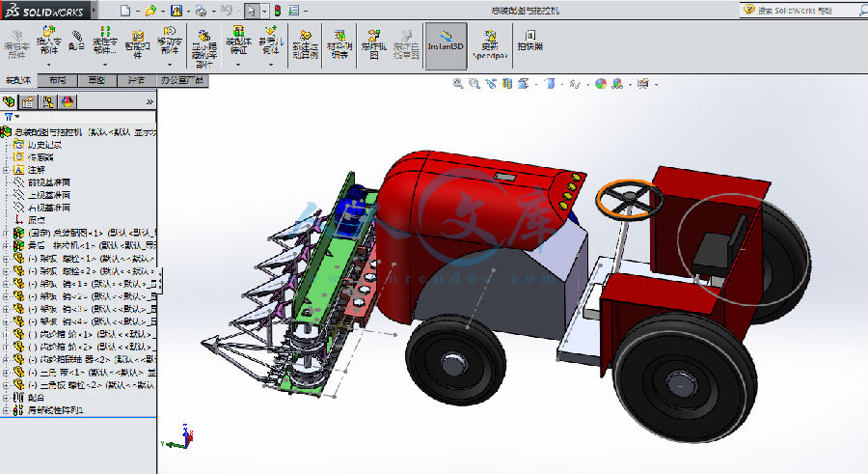Open the DisplayManager color ball tab
The height and width of the screenshot is (474, 868).
pos(68,102)
